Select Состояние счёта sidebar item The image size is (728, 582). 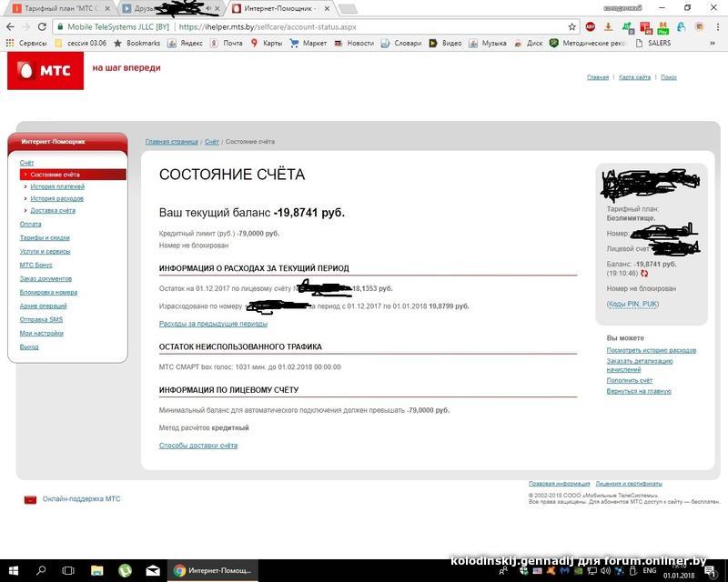click(73, 175)
